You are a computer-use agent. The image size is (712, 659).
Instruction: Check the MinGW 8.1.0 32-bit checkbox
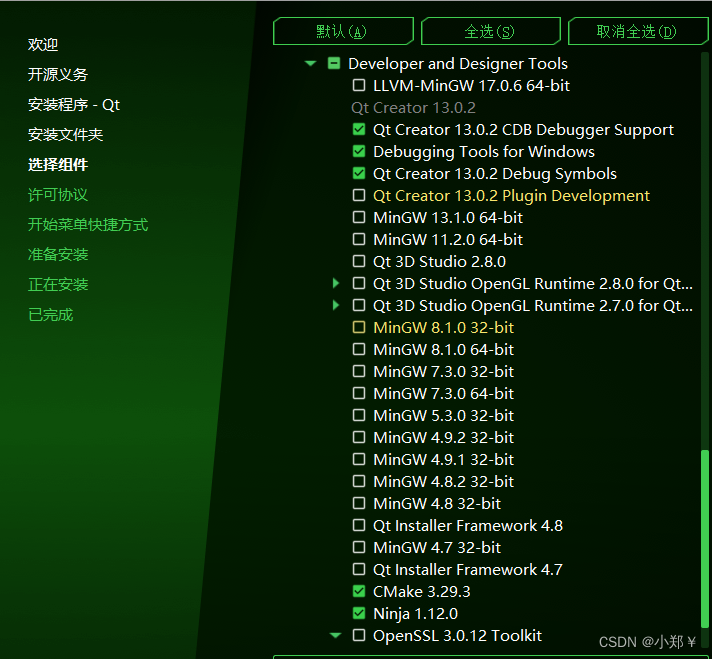359,327
